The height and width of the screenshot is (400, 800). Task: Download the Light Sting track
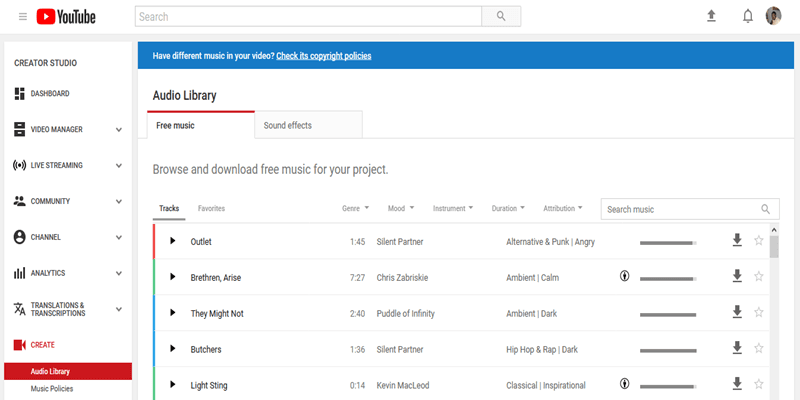737,384
